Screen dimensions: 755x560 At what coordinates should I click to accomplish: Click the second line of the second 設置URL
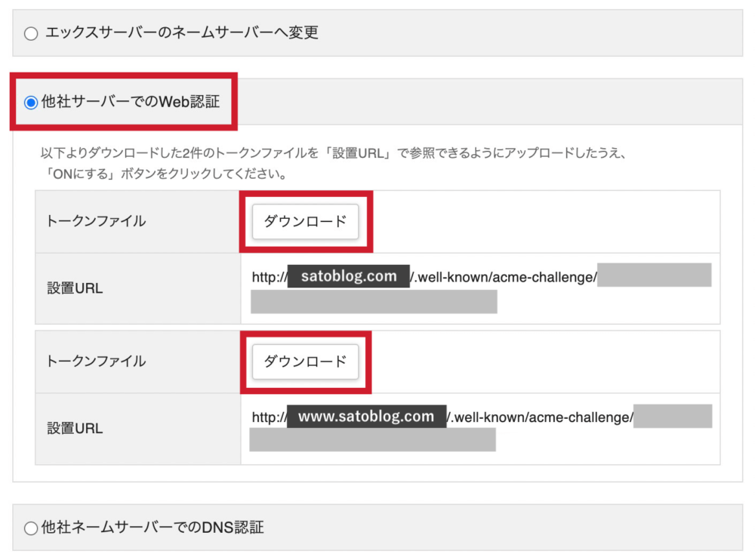tap(373, 442)
